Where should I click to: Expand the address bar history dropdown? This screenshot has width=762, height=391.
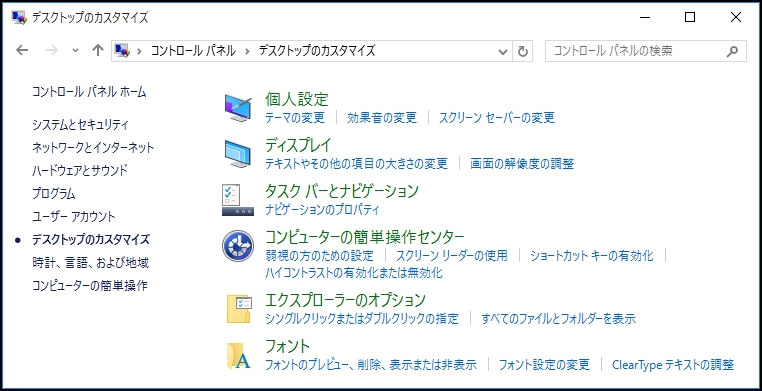point(503,51)
